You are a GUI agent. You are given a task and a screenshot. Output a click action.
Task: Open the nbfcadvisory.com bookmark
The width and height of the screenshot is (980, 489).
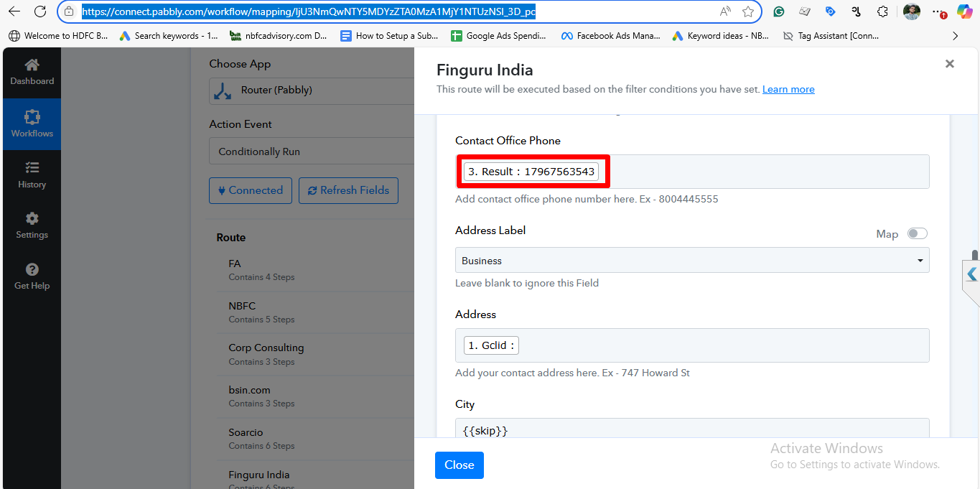tap(279, 35)
